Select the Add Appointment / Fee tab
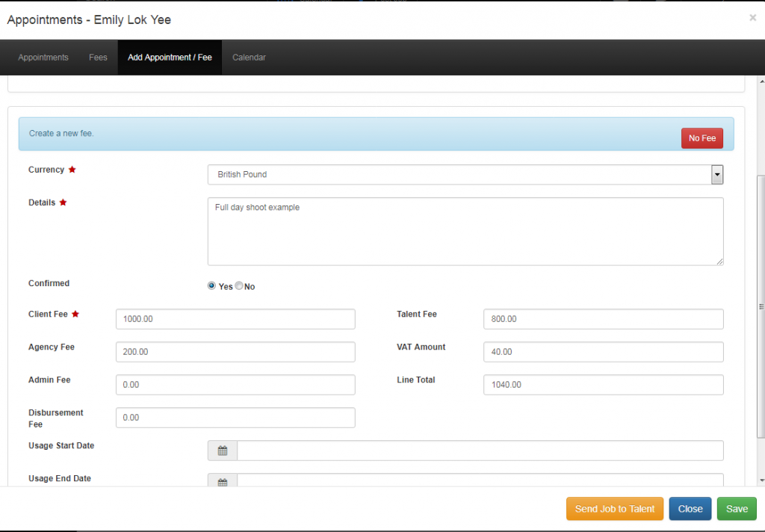This screenshot has width=765, height=532. tap(170, 57)
